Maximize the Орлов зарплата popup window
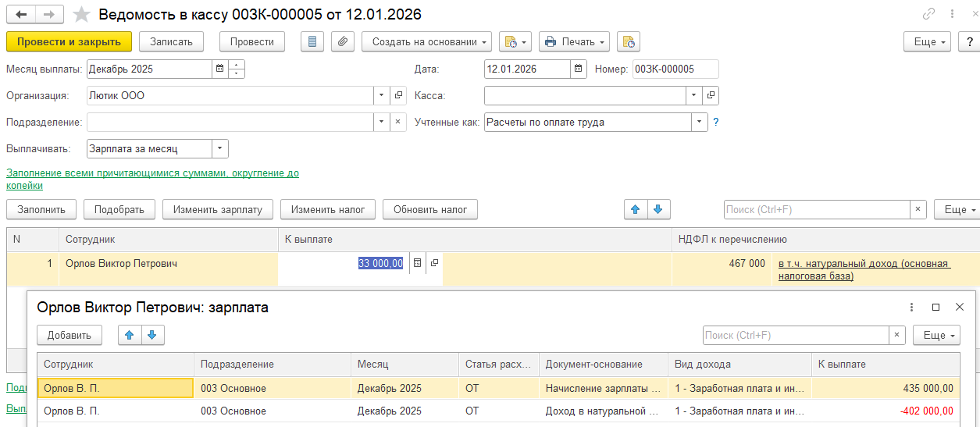The image size is (980, 427). 935,308
